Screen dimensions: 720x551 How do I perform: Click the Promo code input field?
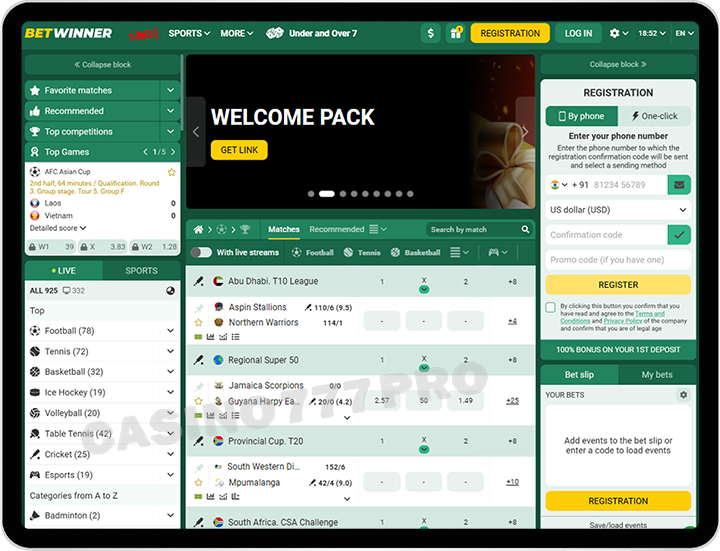point(618,260)
